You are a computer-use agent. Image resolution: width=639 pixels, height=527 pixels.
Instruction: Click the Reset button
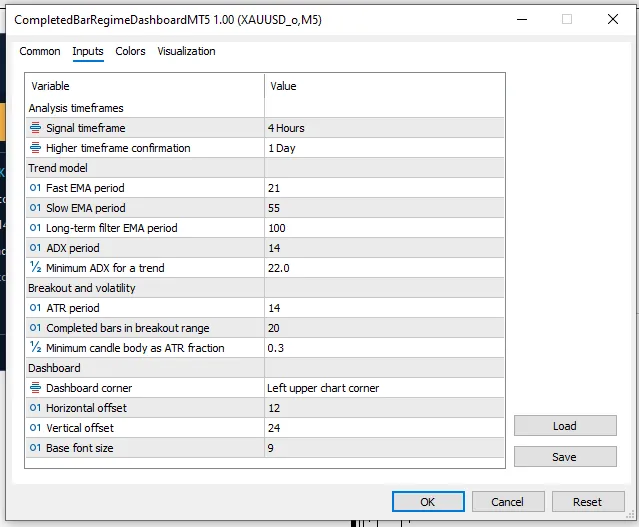click(588, 502)
